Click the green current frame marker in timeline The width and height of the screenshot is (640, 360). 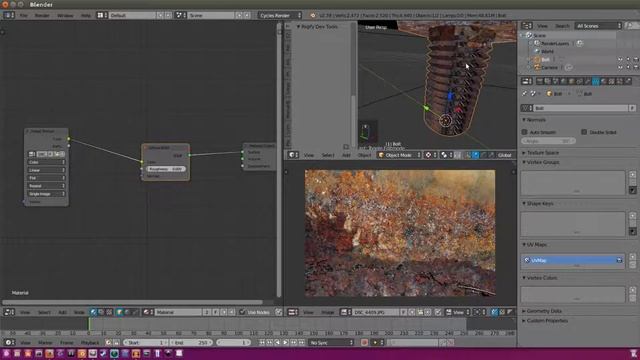[x=89, y=324]
